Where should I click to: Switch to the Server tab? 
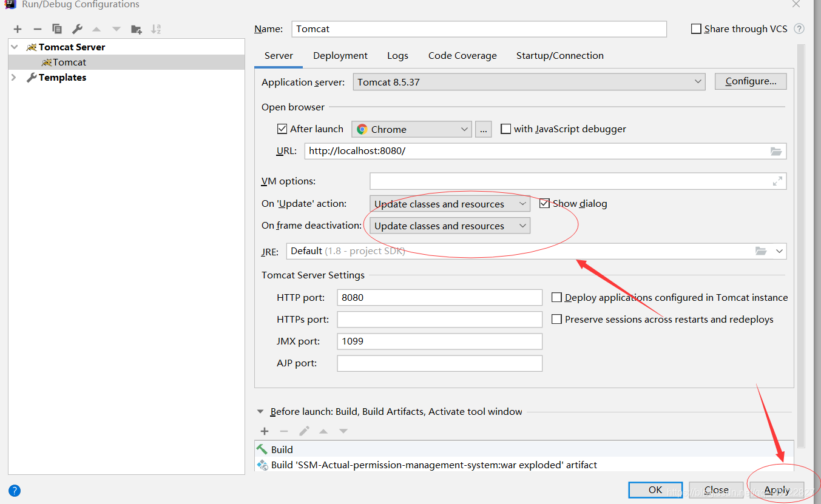tap(279, 56)
